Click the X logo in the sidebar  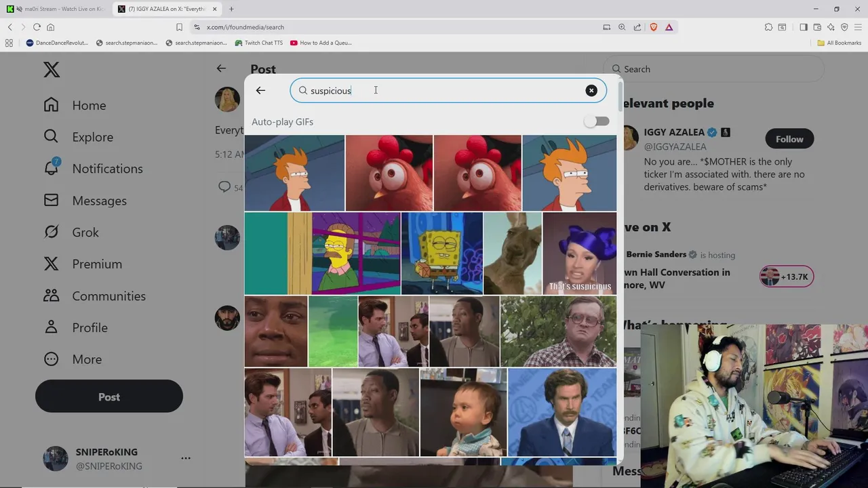pos(52,69)
